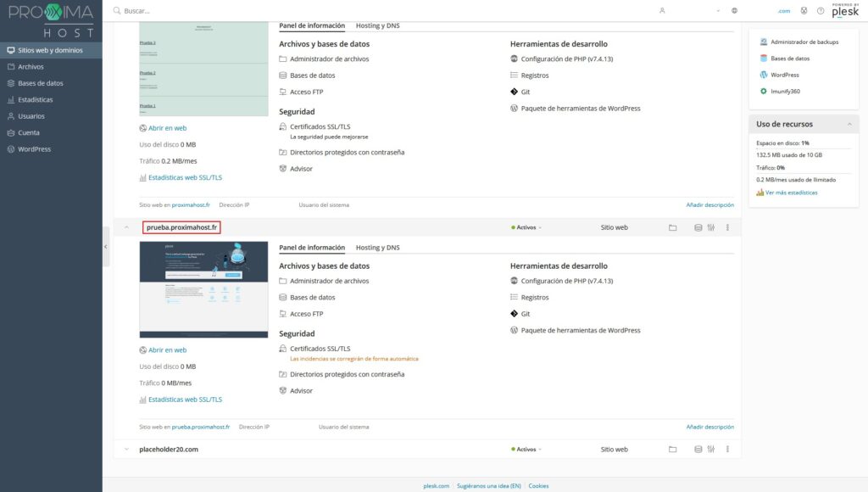Open Registros for prueba.proximahost.fr

point(530,298)
